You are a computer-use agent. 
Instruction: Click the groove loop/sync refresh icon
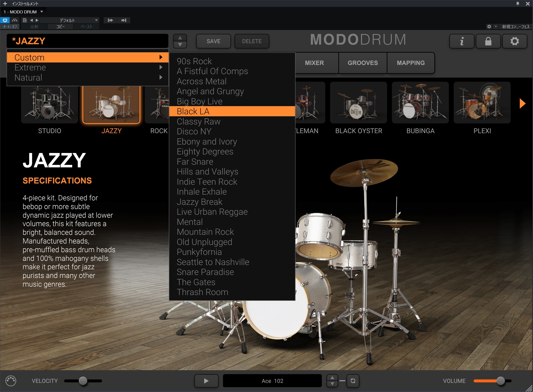(x=353, y=381)
